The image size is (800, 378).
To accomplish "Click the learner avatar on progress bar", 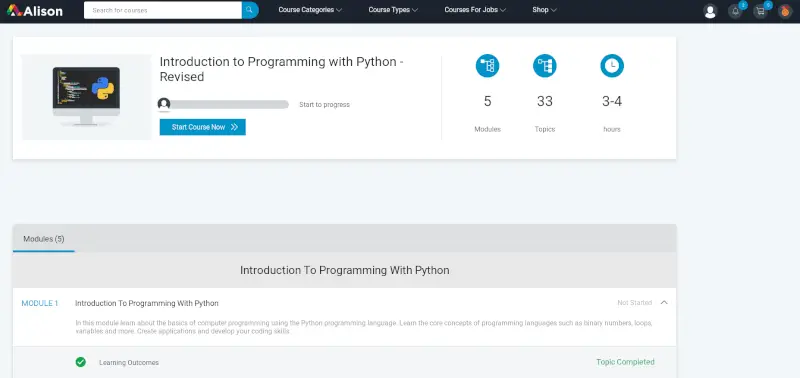I will click(x=164, y=104).
